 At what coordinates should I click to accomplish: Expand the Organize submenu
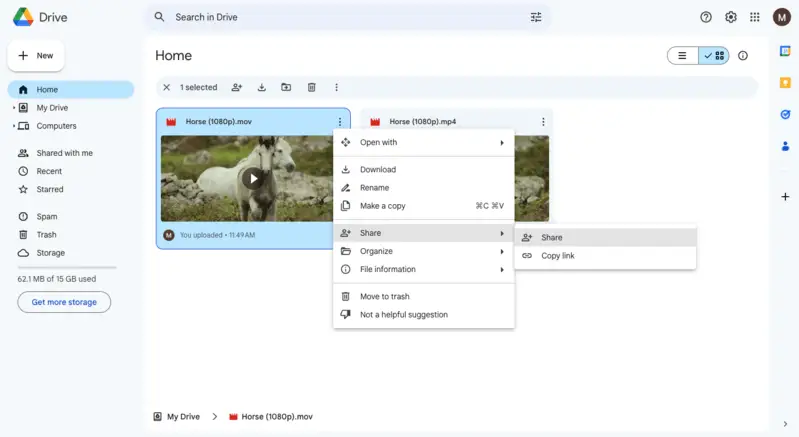coord(423,251)
